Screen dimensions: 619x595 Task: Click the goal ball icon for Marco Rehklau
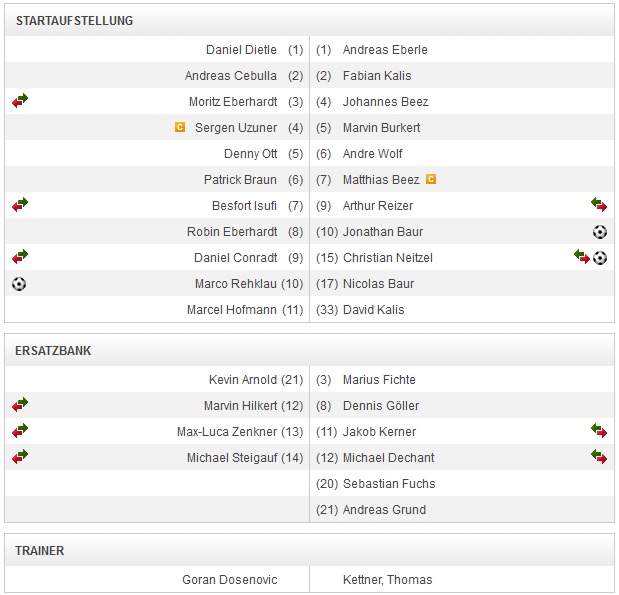tap(19, 283)
